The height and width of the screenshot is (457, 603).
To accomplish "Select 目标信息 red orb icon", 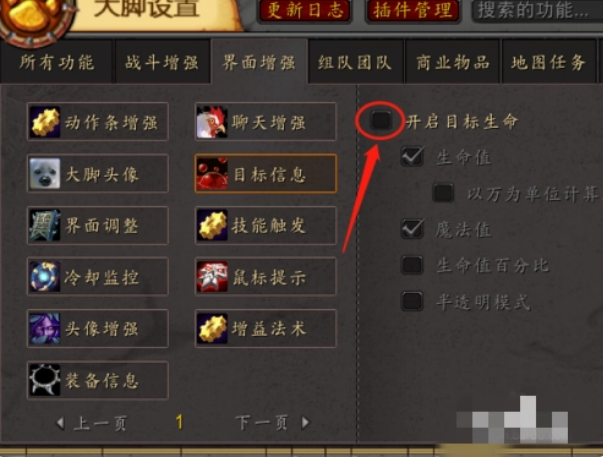I will pyautogui.click(x=212, y=173).
